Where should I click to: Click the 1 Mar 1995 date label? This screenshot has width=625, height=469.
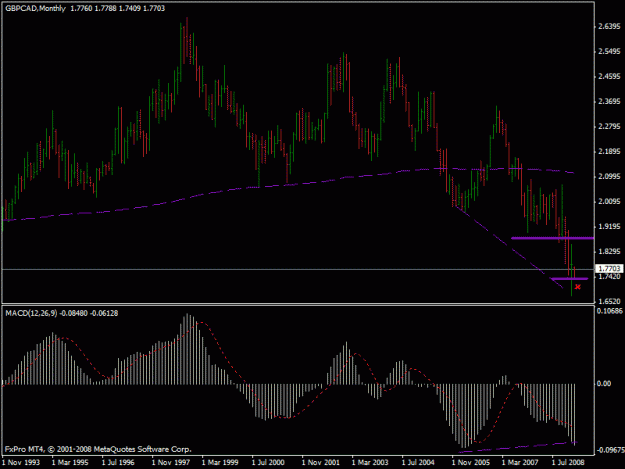[71, 462]
